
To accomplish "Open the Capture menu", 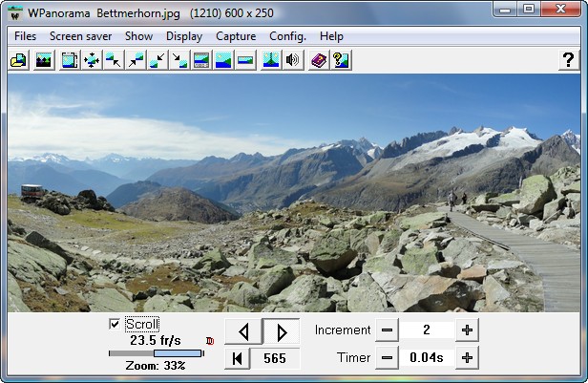I will (236, 36).
